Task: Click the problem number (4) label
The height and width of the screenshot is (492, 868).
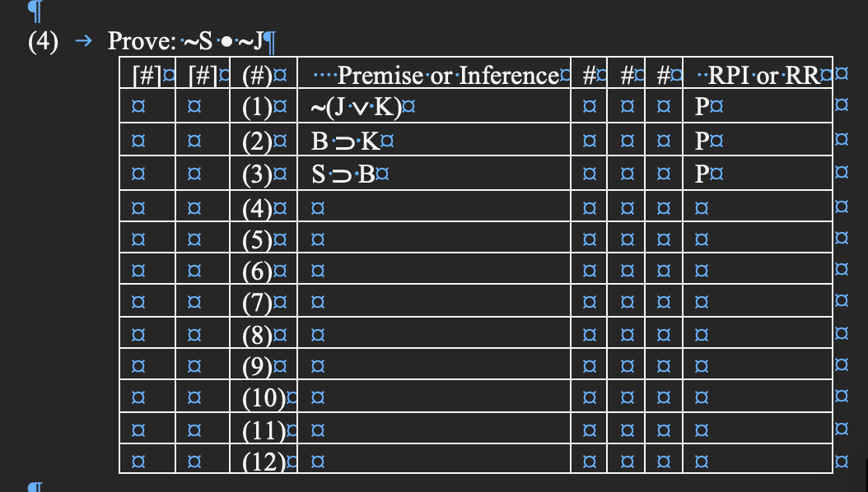Action: [43, 41]
